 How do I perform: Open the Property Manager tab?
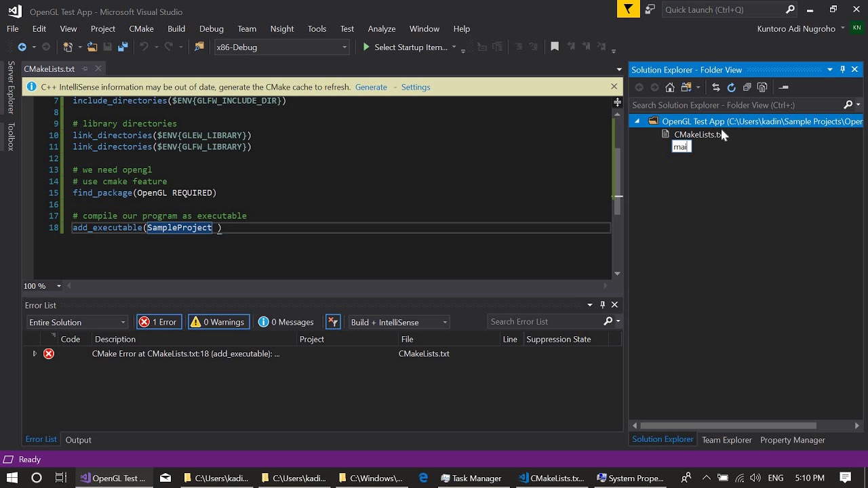793,440
